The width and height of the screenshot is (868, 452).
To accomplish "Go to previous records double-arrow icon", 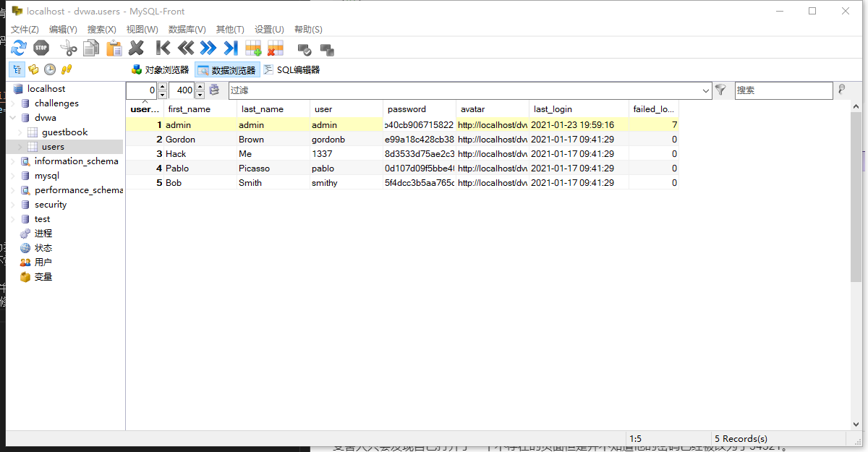I will pos(186,48).
